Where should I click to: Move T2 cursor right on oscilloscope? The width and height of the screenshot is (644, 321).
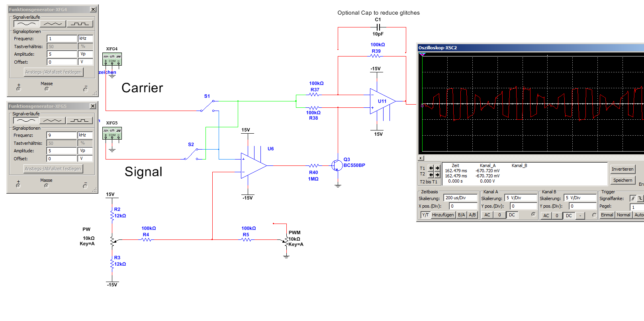point(437,175)
